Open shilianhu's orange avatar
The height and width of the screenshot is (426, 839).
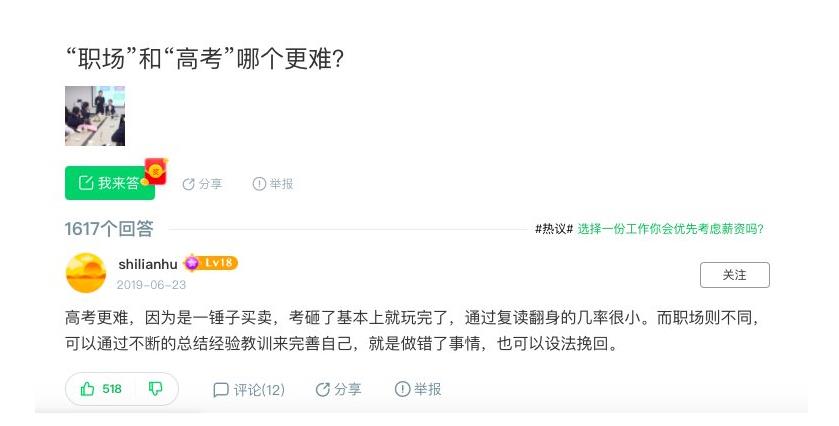click(86, 272)
